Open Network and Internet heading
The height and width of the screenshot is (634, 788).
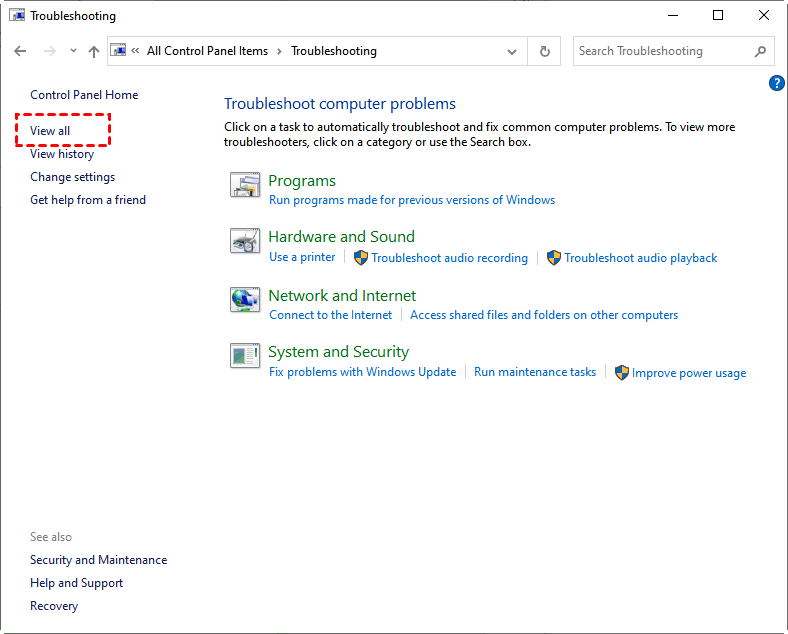pos(342,295)
